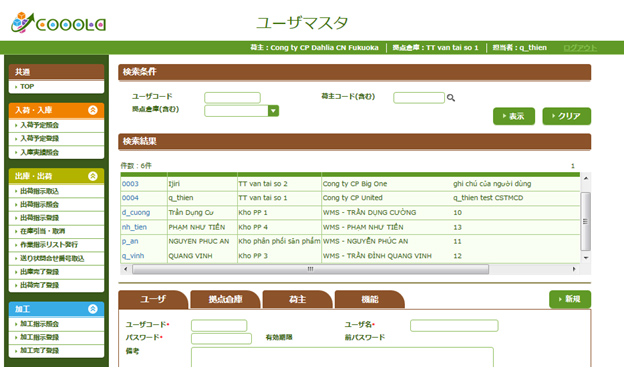Switch to the 拠点倉庫 tab

pyautogui.click(x=225, y=299)
